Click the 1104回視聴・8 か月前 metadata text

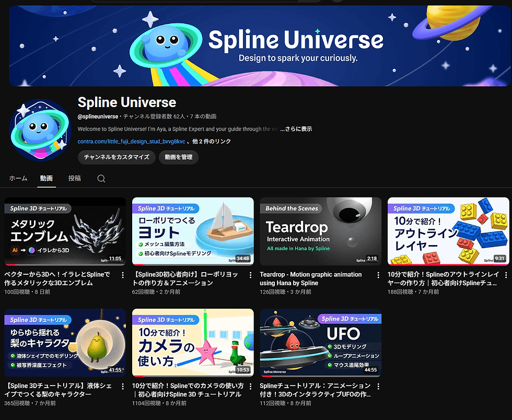159,403
